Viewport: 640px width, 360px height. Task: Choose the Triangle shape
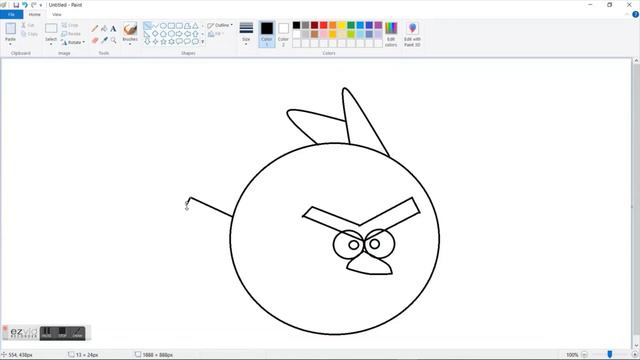196,26
